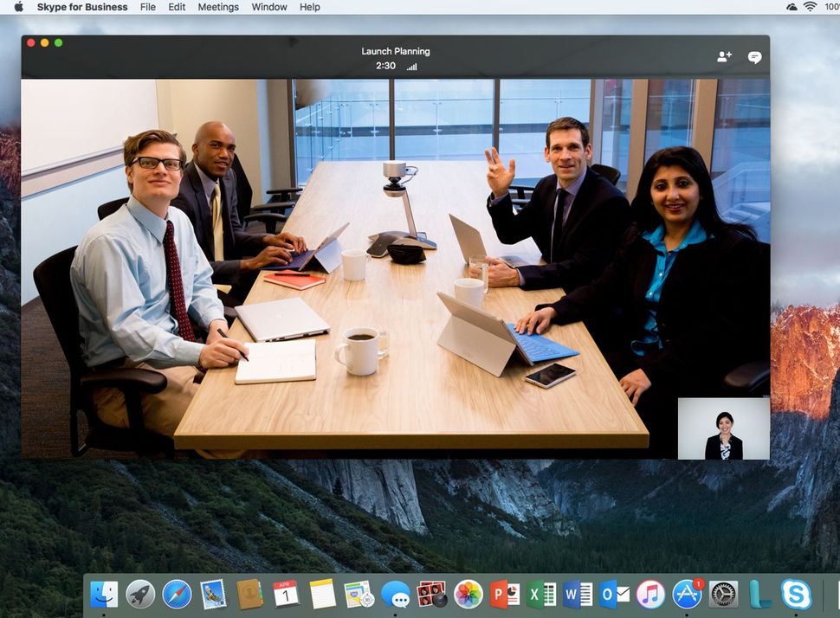Open the Help menu
The height and width of the screenshot is (618, 840).
309,7
